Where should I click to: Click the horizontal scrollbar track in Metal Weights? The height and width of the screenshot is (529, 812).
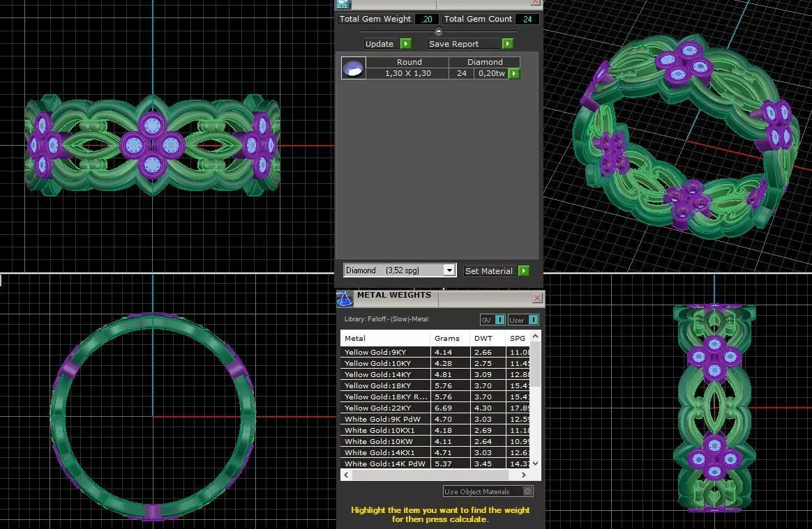pos(435,475)
